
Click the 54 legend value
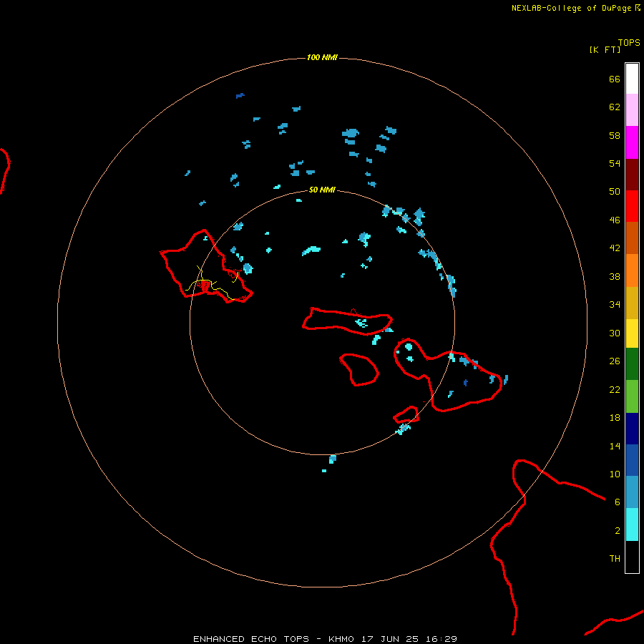(615, 163)
